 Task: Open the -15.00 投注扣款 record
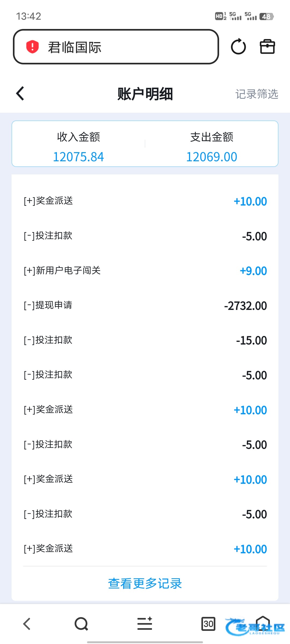(x=145, y=340)
